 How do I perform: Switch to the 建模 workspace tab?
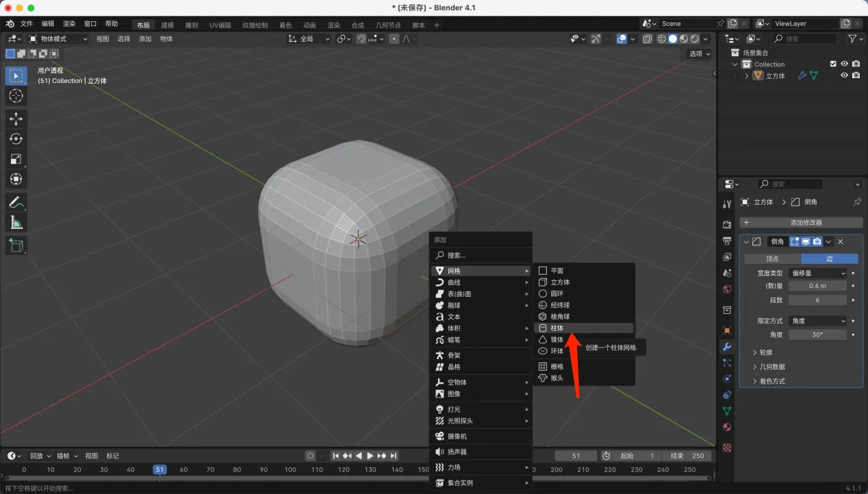point(167,25)
